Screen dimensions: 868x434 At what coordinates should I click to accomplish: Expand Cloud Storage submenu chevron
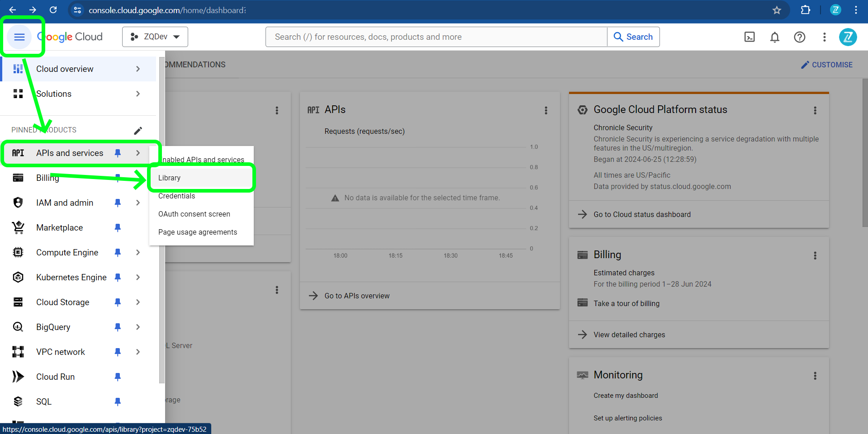[138, 302]
